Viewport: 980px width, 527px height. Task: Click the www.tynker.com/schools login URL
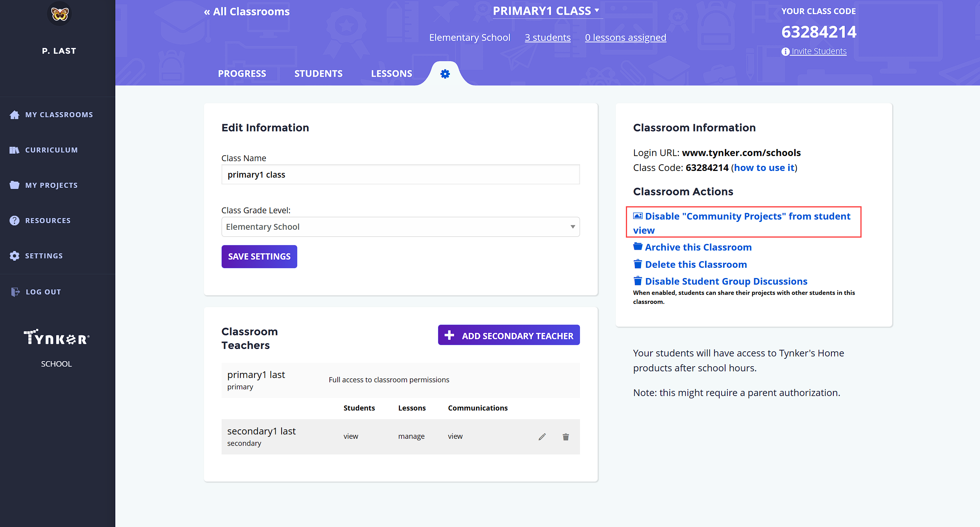[x=741, y=153]
